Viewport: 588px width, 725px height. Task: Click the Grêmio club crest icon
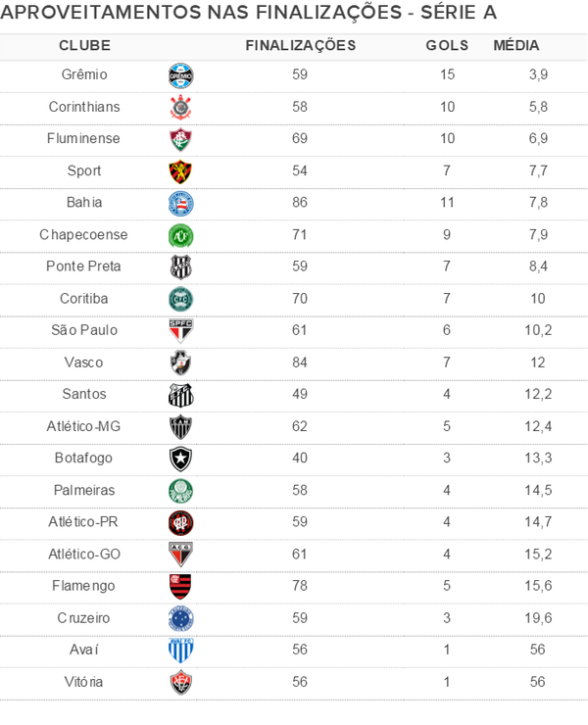coord(180,75)
